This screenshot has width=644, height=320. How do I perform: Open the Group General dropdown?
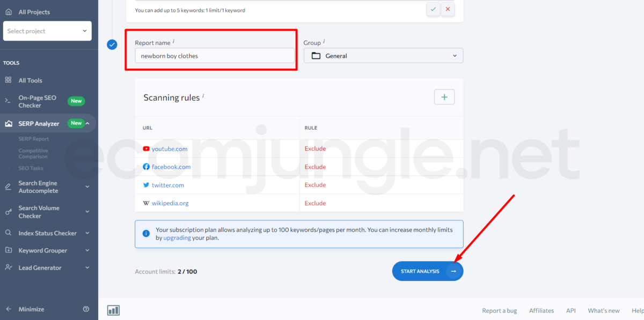(x=383, y=56)
